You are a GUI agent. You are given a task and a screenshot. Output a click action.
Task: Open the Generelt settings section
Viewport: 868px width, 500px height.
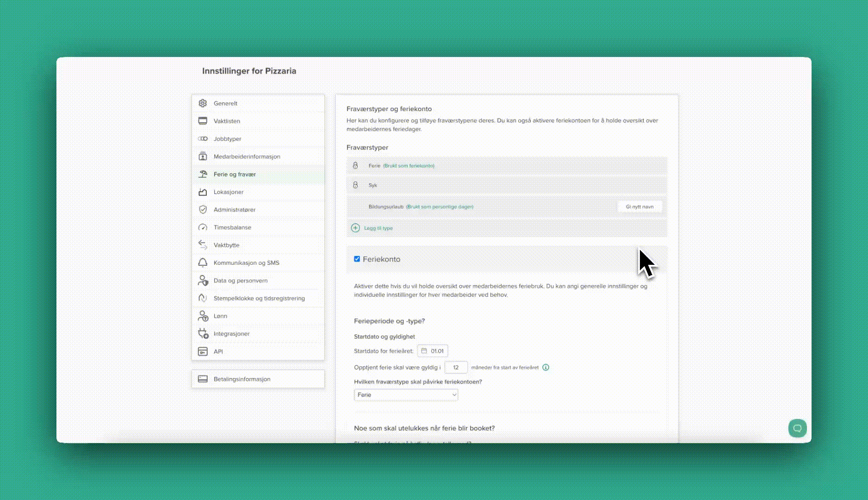(258, 103)
